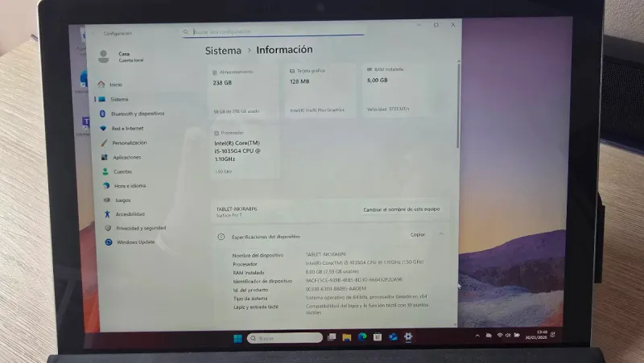This screenshot has height=363, width=644.
Task: Click the Bluetooth icon in sidebar
Action: coord(102,113)
